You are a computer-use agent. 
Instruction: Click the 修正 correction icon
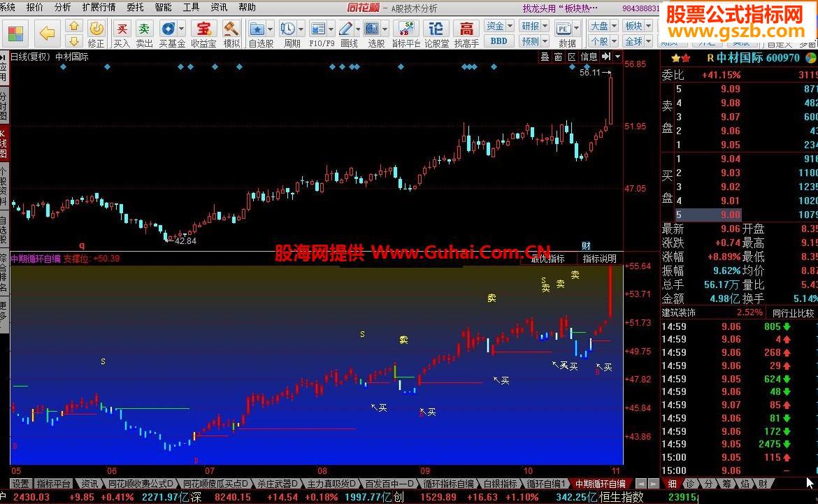pos(96,34)
